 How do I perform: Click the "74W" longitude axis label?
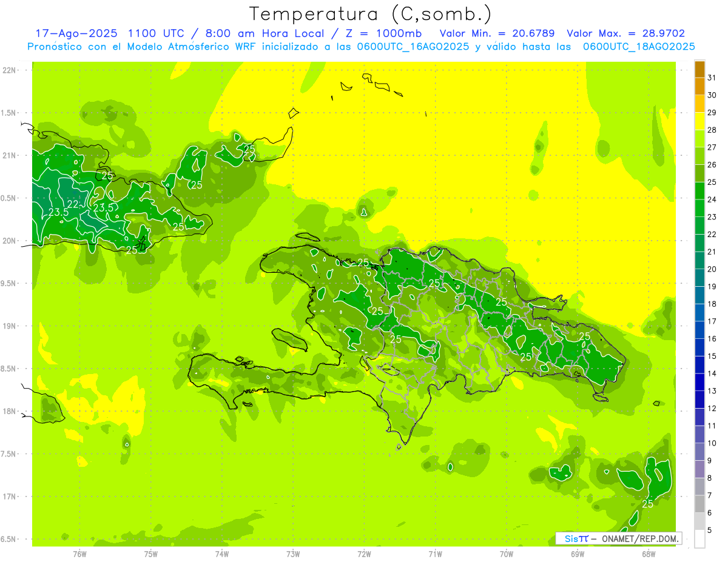221,554
